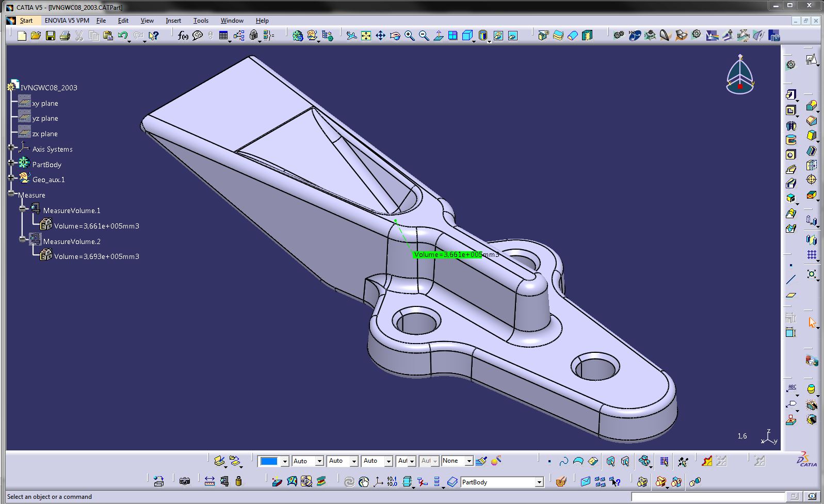The height and width of the screenshot is (504, 824).
Task: Click the New document icon
Action: (22, 36)
